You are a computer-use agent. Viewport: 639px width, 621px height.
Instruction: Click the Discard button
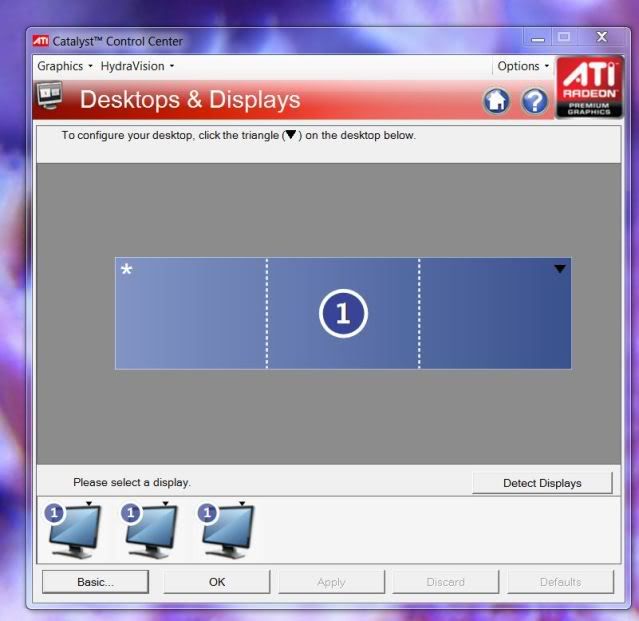[445, 582]
